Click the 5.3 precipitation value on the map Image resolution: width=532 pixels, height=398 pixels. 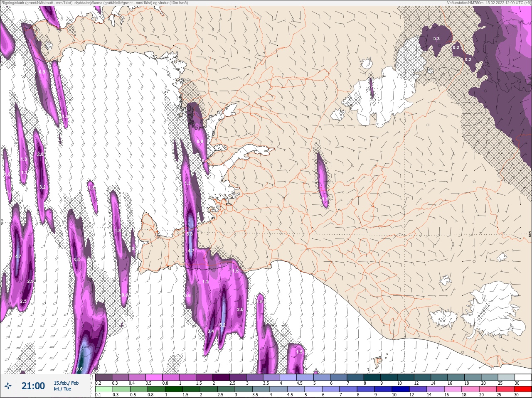click(x=190, y=234)
